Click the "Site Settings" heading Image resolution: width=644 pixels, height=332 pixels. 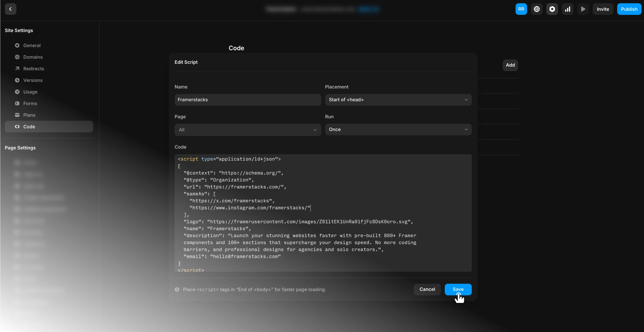click(19, 30)
